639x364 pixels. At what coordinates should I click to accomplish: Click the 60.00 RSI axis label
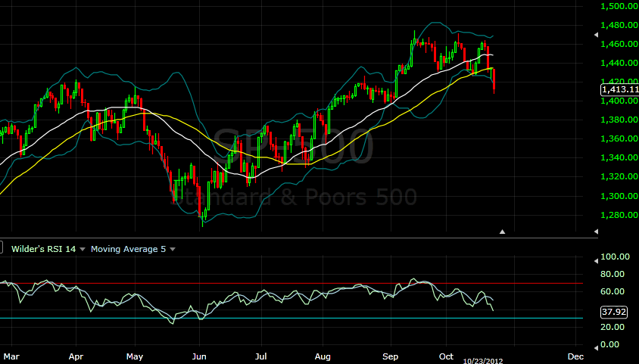(613, 291)
